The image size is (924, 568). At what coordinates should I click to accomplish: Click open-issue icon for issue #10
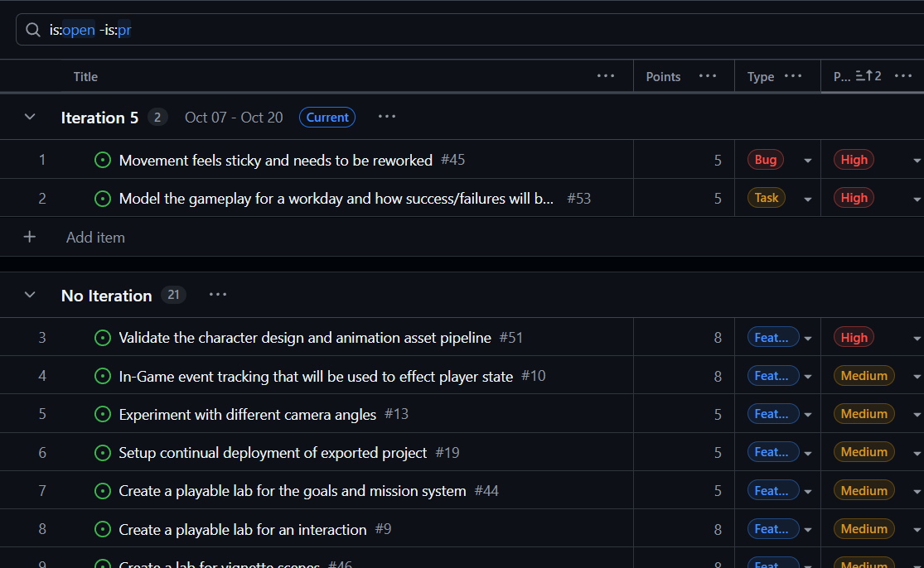pyautogui.click(x=103, y=376)
